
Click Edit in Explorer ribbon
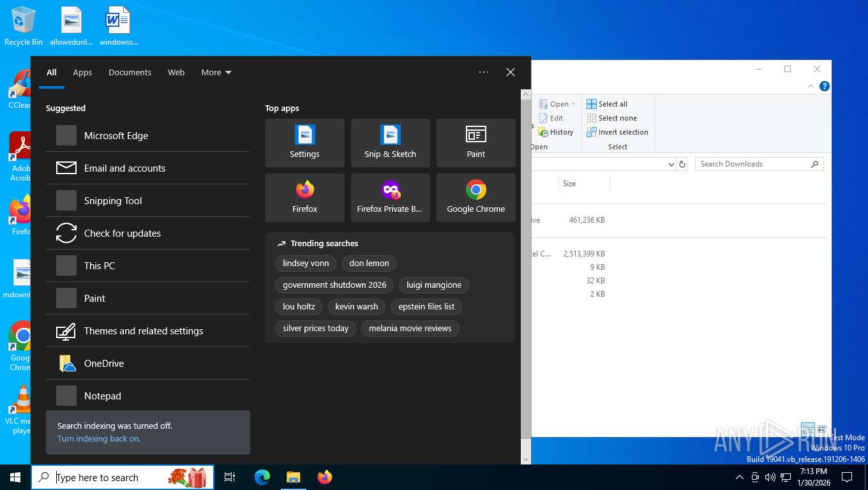click(551, 118)
